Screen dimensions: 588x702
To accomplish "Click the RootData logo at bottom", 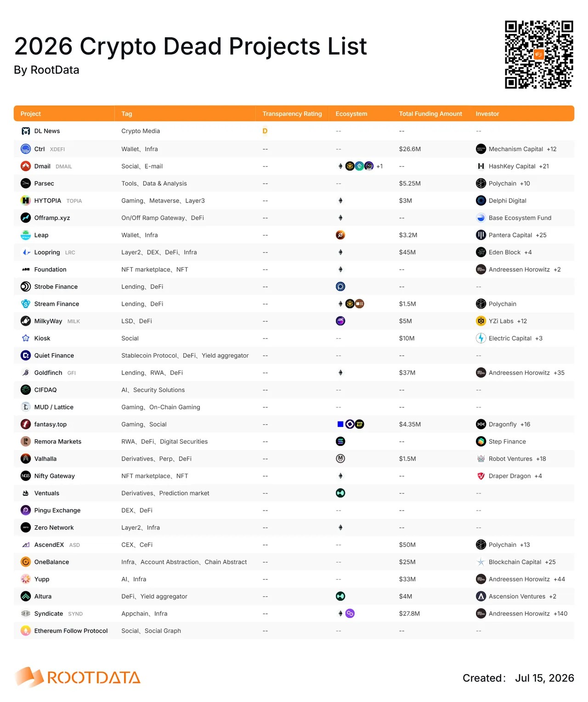I will [78, 677].
